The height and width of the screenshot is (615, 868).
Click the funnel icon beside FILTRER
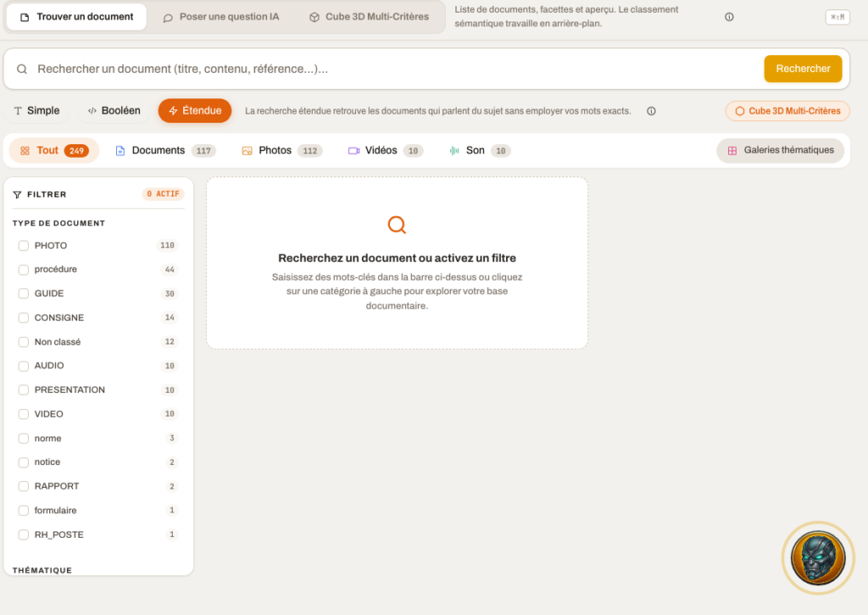click(17, 194)
